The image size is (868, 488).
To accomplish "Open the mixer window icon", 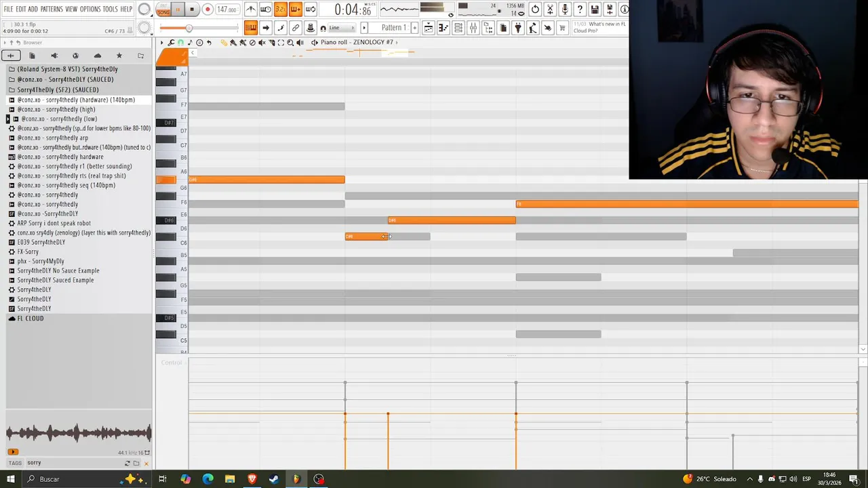I will 473,28.
